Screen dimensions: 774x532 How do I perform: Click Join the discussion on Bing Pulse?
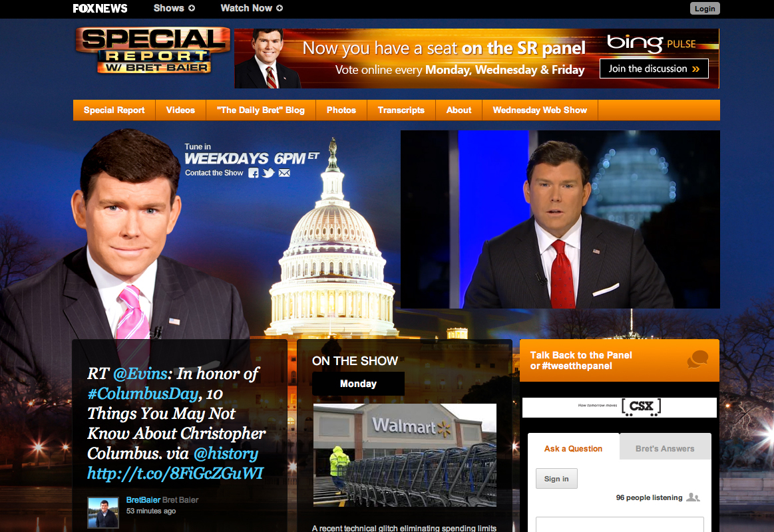coord(654,68)
